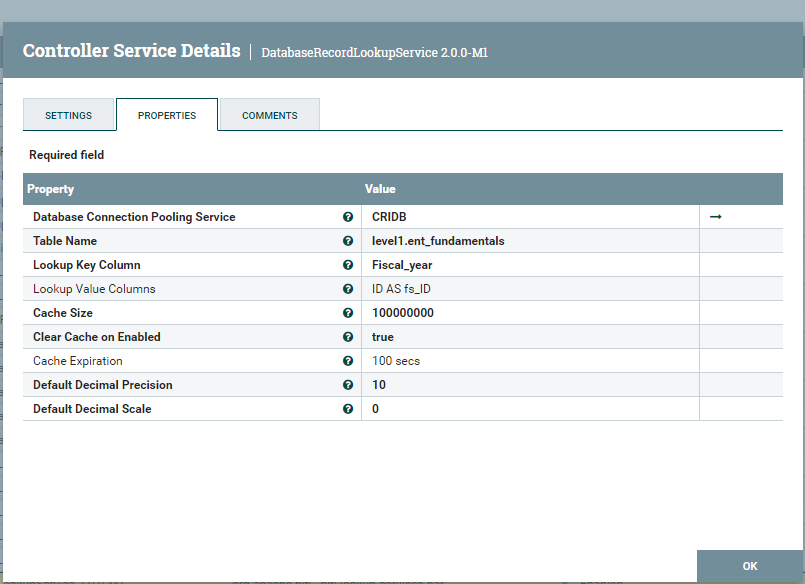Click help icon for Default Decimal Precision
Image resolution: width=805 pixels, height=584 pixels.
(348, 385)
